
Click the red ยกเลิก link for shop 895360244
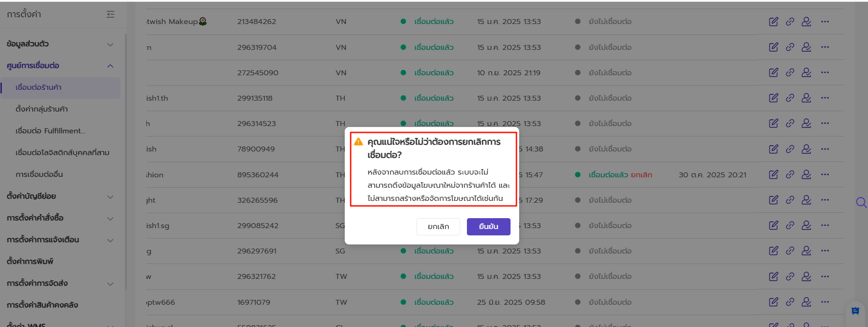point(641,175)
